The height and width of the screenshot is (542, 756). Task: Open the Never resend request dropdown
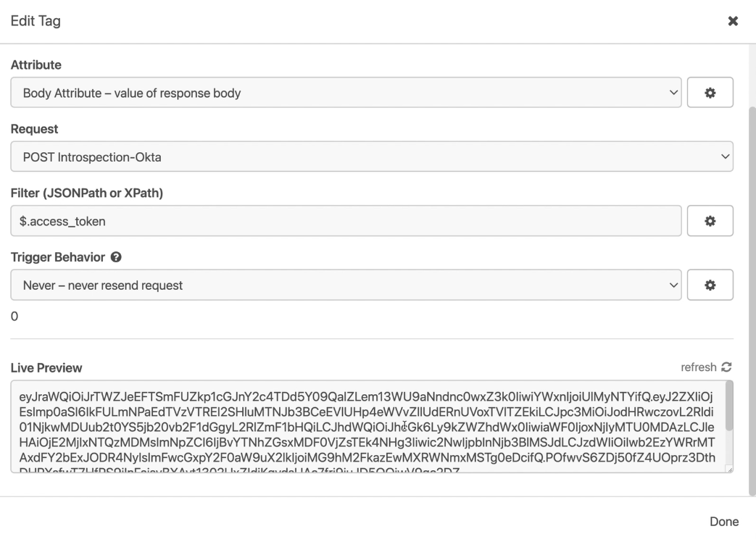[346, 285]
